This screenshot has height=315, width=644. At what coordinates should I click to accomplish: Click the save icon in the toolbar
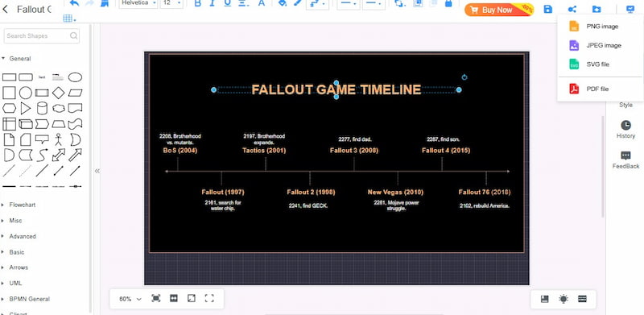(x=548, y=9)
